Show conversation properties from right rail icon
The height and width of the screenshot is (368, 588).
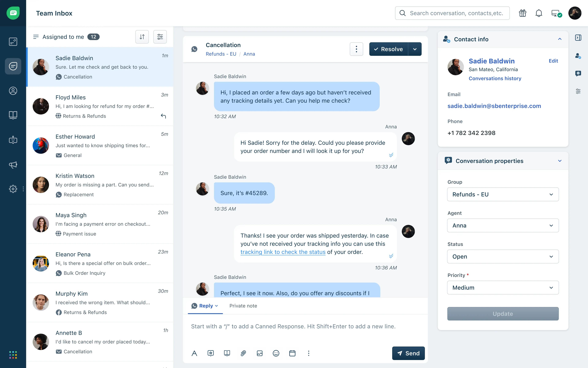coord(578,73)
